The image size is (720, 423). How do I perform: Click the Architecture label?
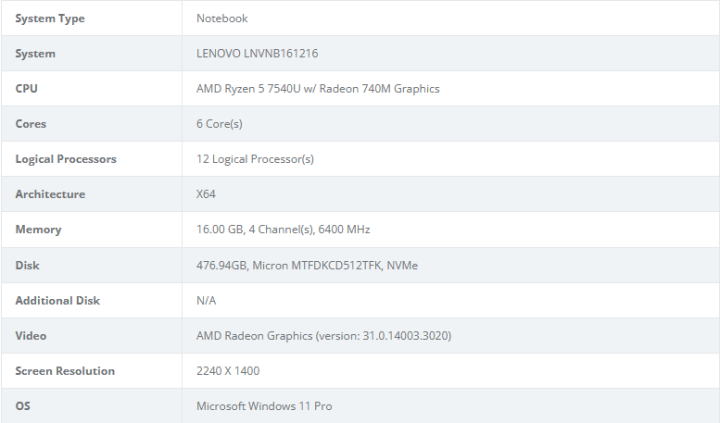tap(50, 194)
